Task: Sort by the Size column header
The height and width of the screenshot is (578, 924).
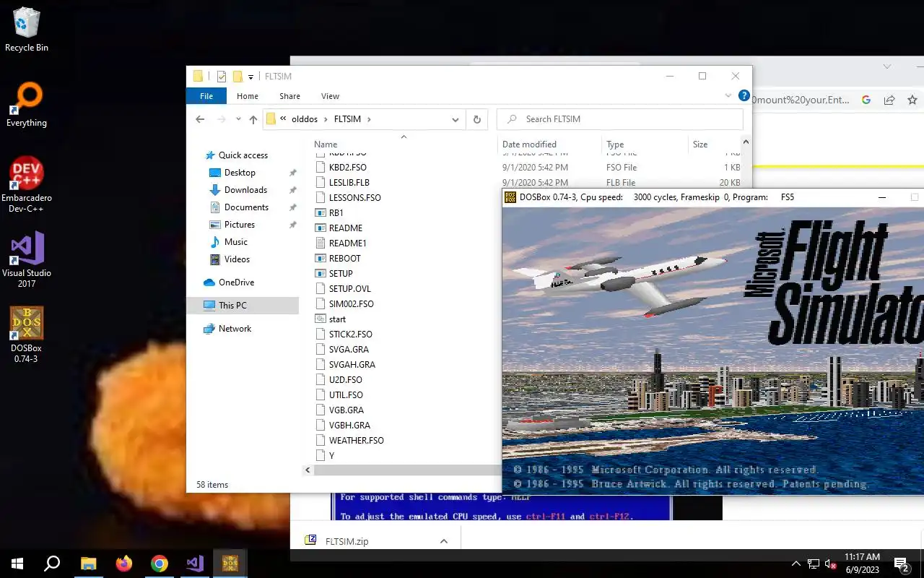Action: coord(700,144)
